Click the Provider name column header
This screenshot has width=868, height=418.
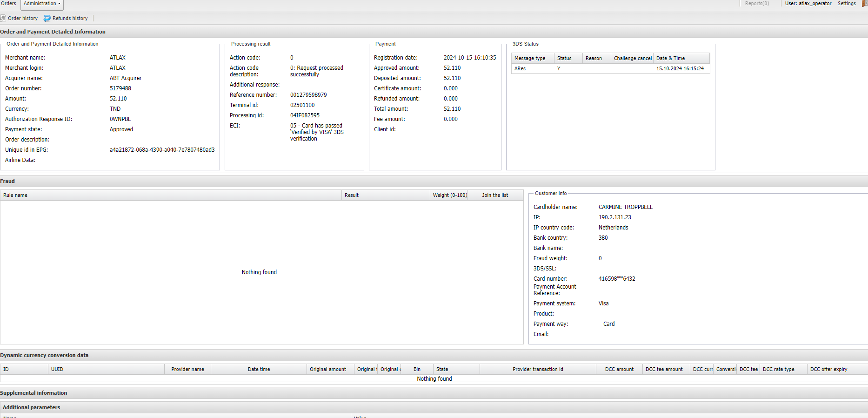pos(187,369)
